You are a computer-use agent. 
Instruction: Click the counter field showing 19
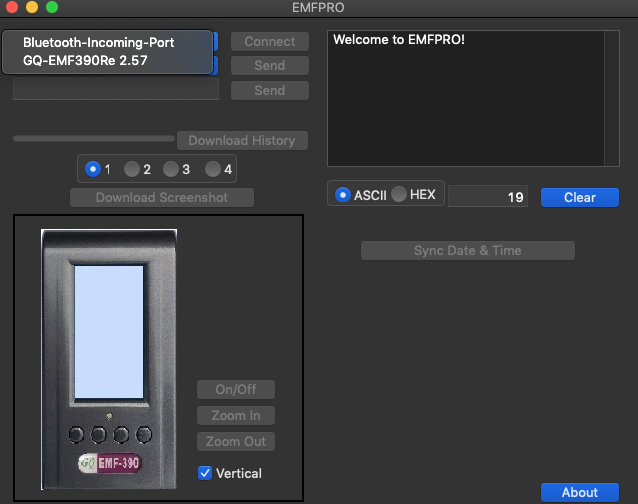(488, 196)
